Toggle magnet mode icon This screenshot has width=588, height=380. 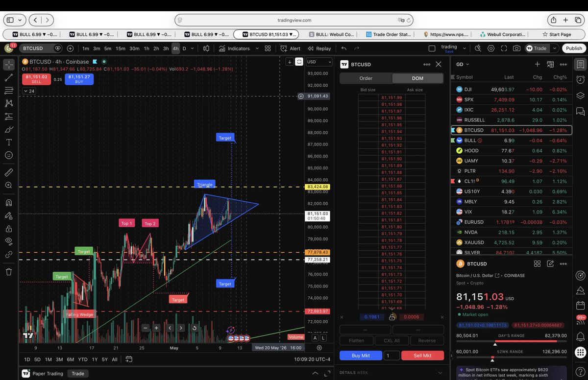(9, 203)
